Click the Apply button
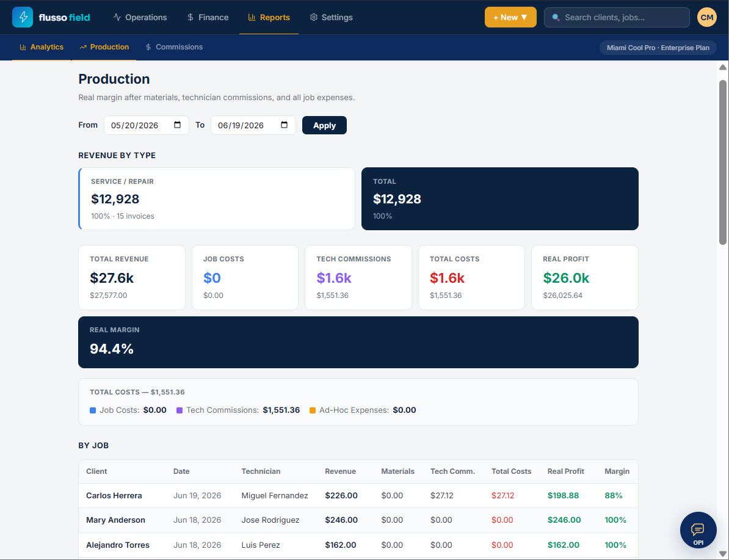The image size is (729, 560). point(324,125)
